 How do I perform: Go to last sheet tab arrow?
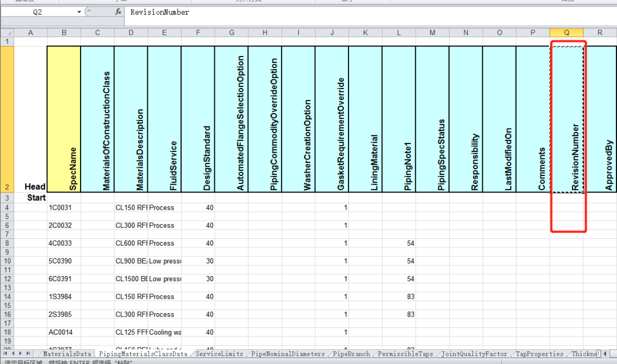coord(27,353)
